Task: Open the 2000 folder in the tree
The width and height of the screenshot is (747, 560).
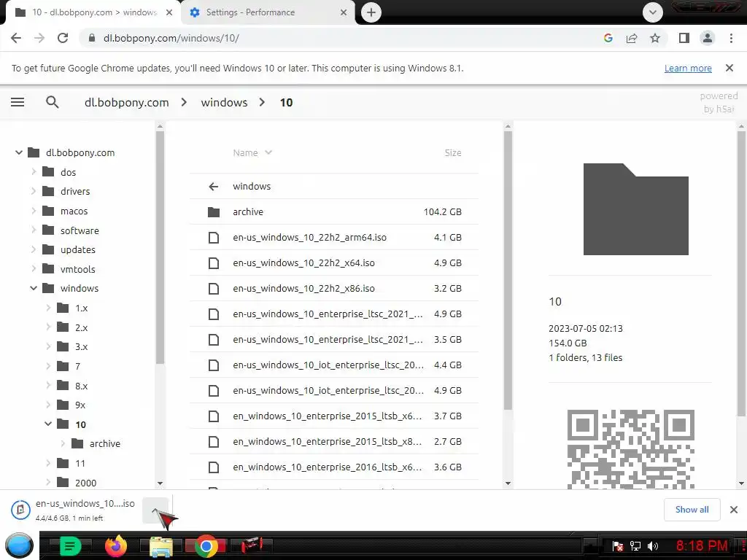Action: tap(86, 483)
